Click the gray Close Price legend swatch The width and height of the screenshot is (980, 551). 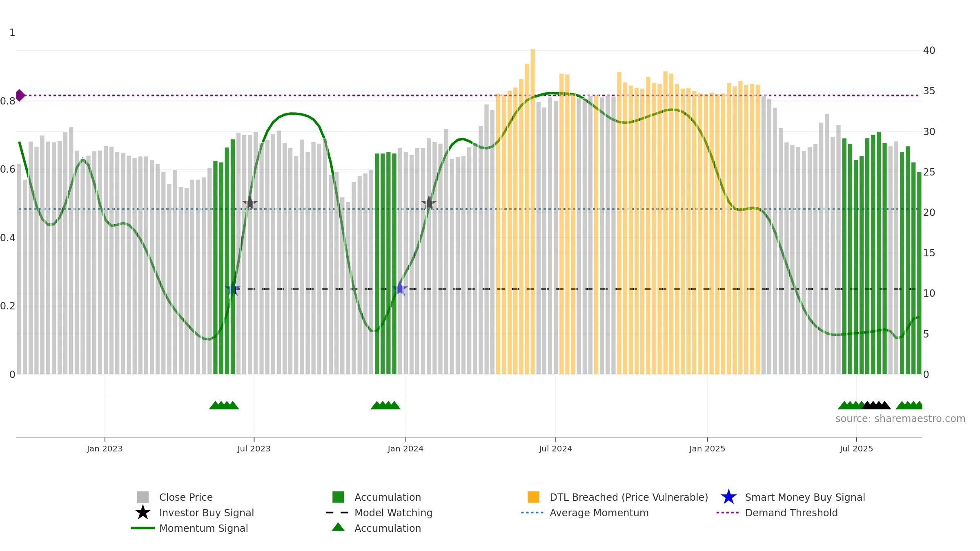point(143,497)
